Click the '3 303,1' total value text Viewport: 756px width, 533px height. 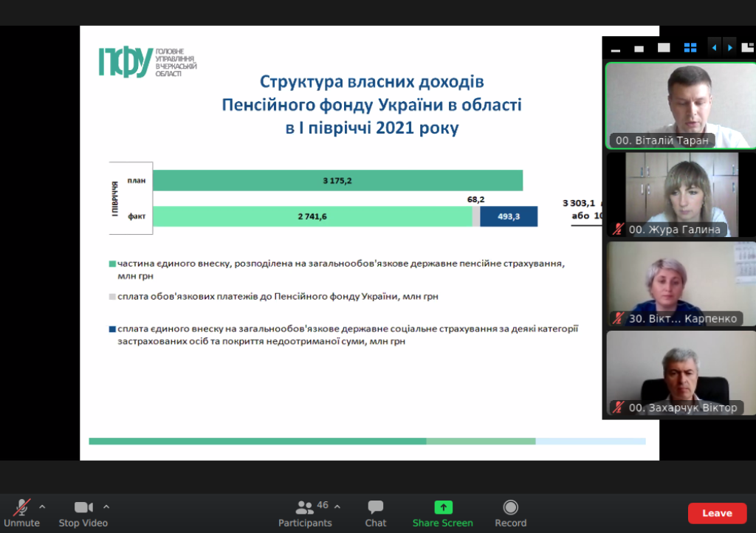[x=579, y=203]
